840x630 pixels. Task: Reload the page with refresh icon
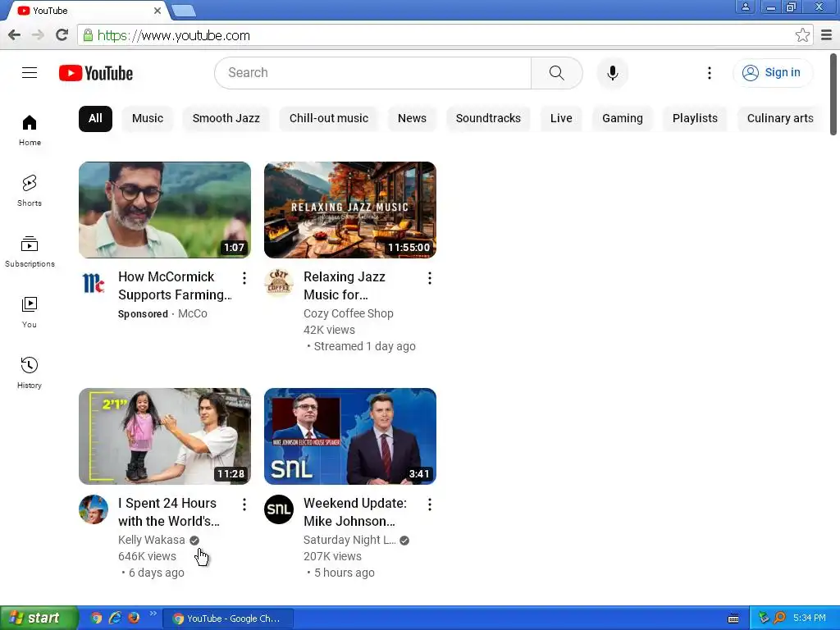(62, 35)
